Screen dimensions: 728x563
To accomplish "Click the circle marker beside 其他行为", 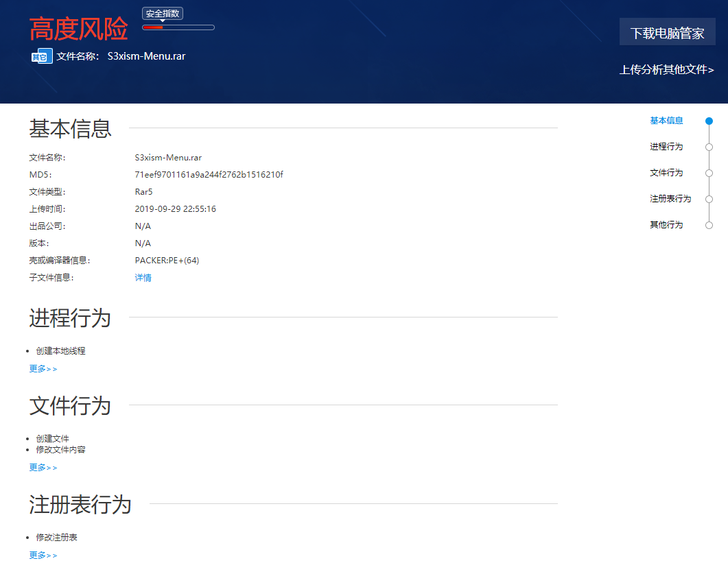I will (709, 225).
